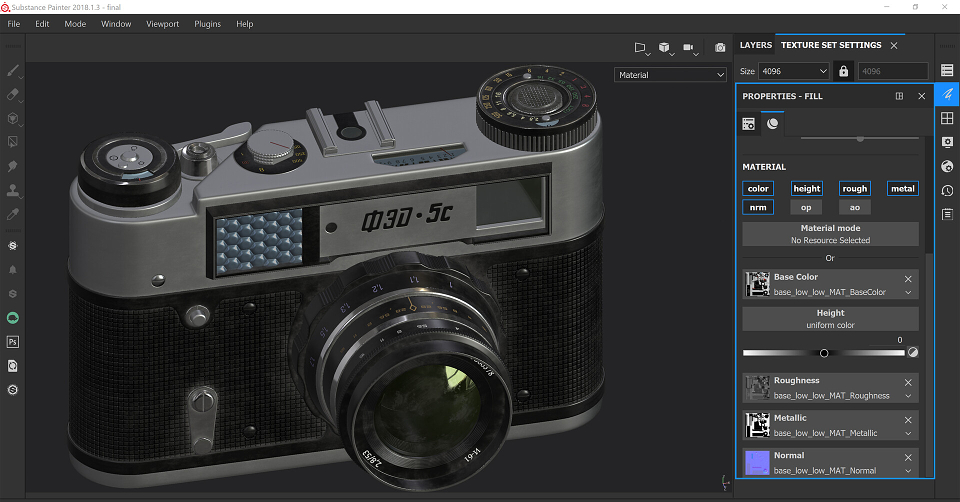The width and height of the screenshot is (960, 502).
Task: Open the Display Settings monitor icon
Action: click(x=947, y=142)
